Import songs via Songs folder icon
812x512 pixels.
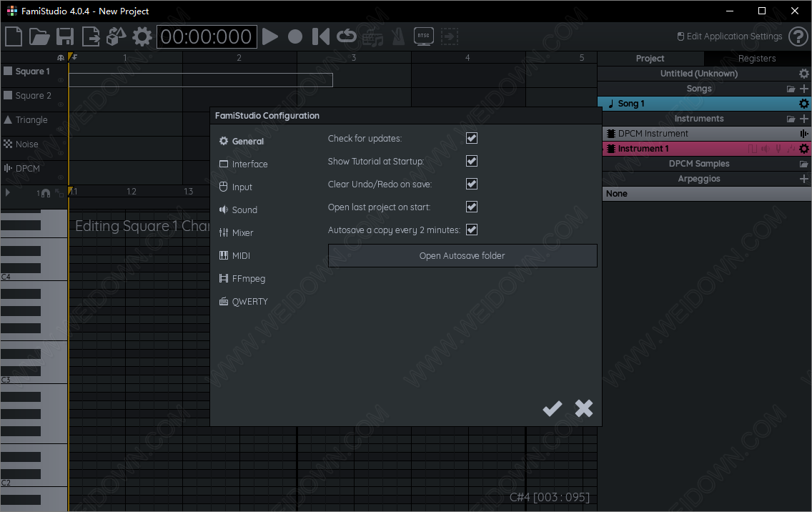[791, 89]
